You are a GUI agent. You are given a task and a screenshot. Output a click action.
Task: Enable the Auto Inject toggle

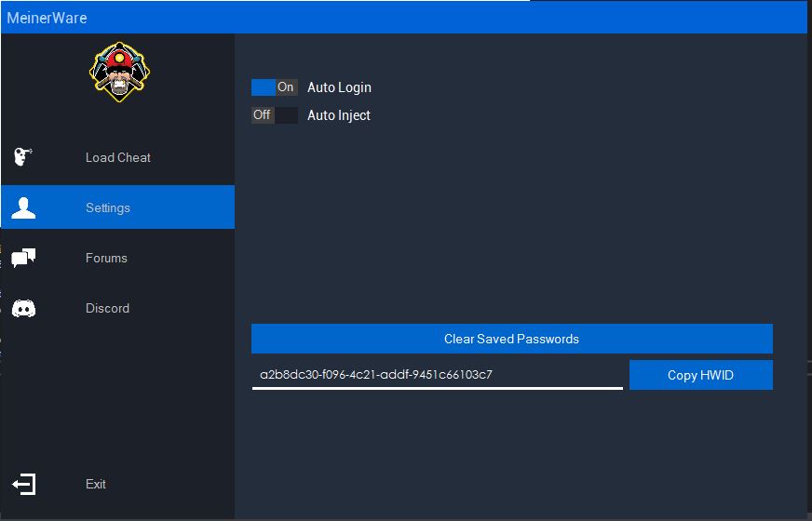[275, 114]
